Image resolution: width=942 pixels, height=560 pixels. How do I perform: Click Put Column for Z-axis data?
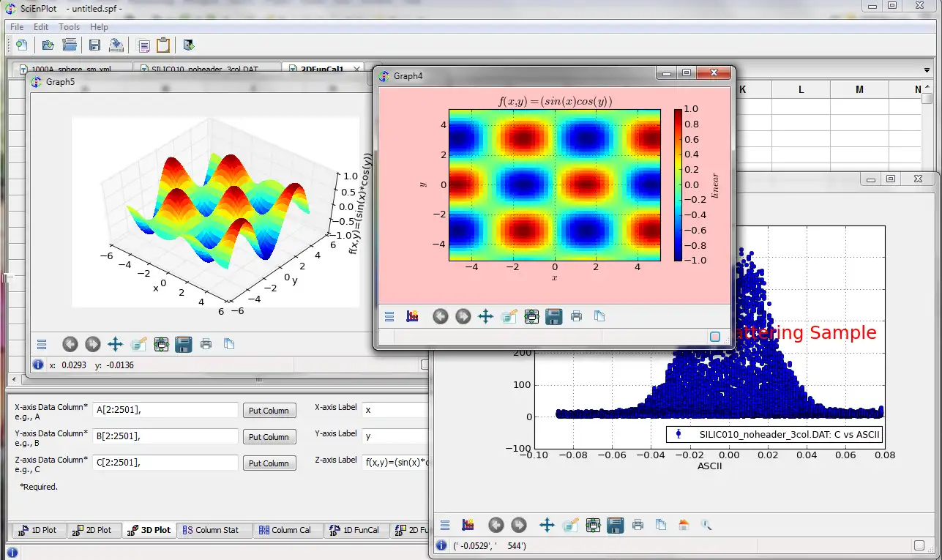[x=269, y=463]
